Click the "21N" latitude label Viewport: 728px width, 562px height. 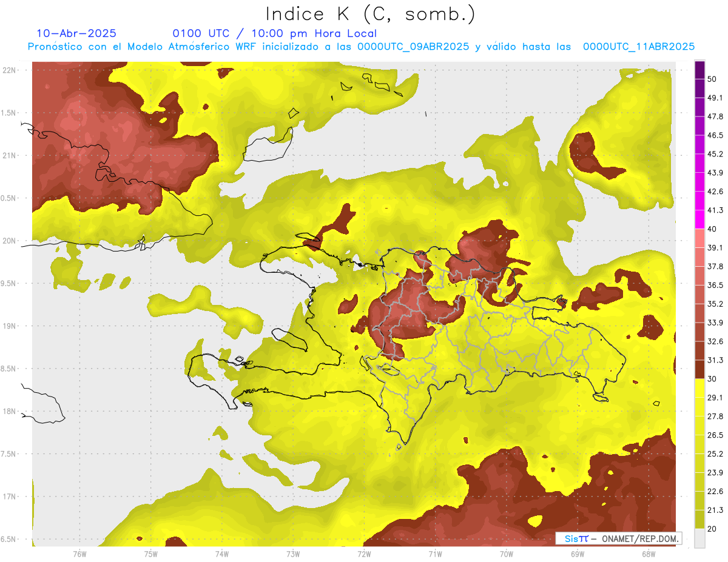pyautogui.click(x=10, y=155)
